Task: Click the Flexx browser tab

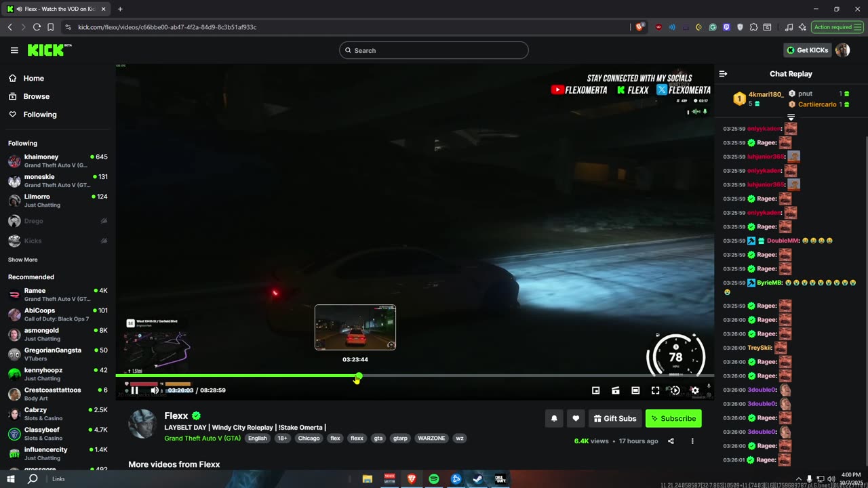Action: [58, 9]
